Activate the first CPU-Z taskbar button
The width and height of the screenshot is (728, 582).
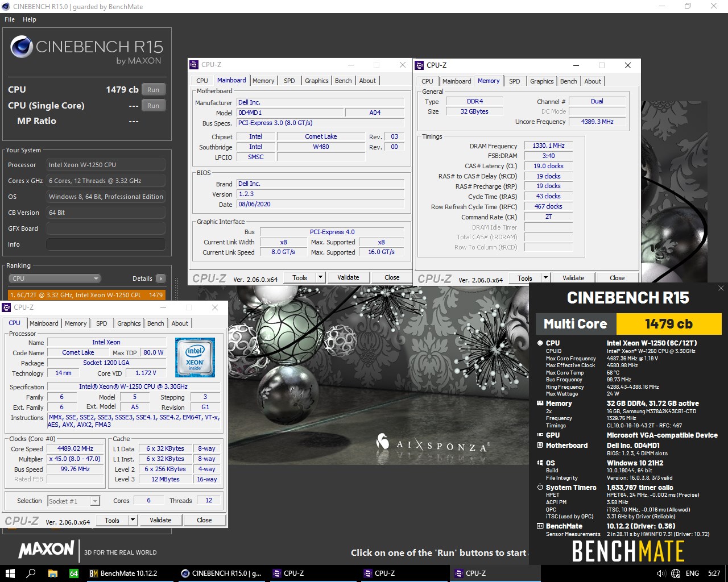tap(313, 573)
